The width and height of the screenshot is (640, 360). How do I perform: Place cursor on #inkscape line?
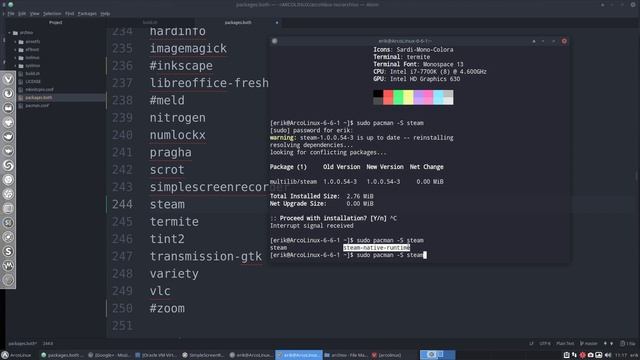tap(181, 66)
